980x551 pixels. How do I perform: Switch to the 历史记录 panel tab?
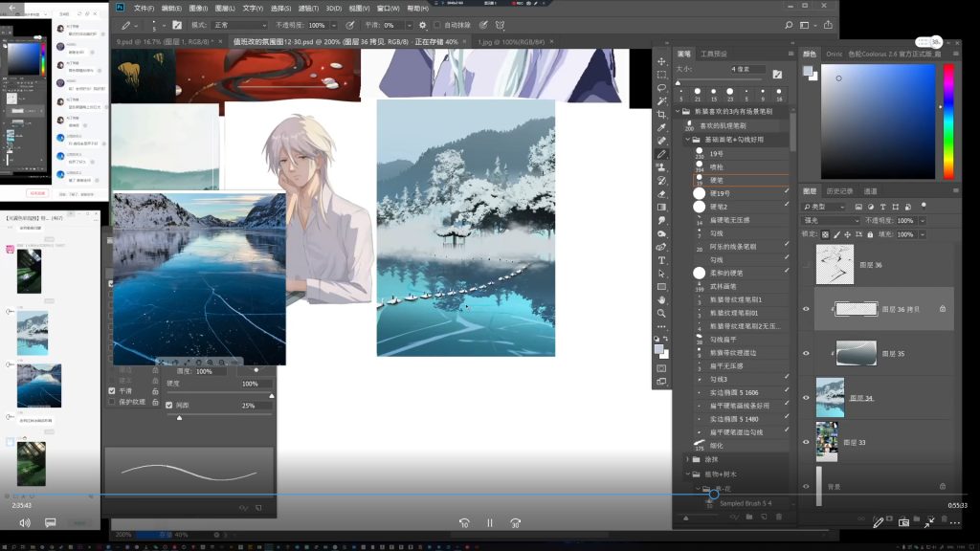[x=839, y=191]
